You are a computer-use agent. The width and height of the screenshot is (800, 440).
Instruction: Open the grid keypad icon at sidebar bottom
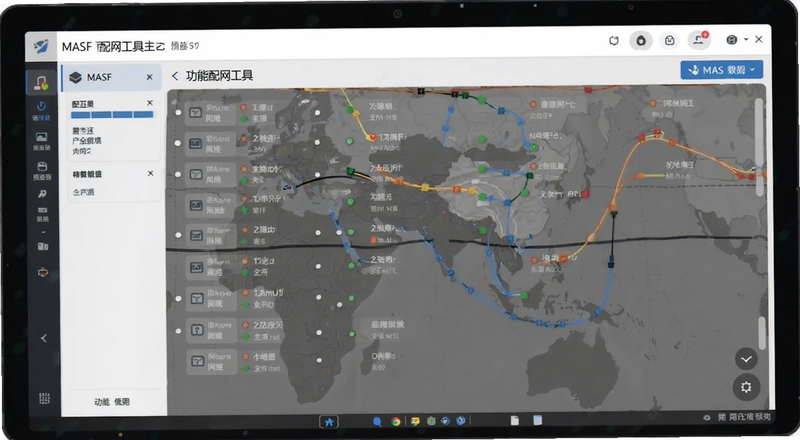coord(44,399)
